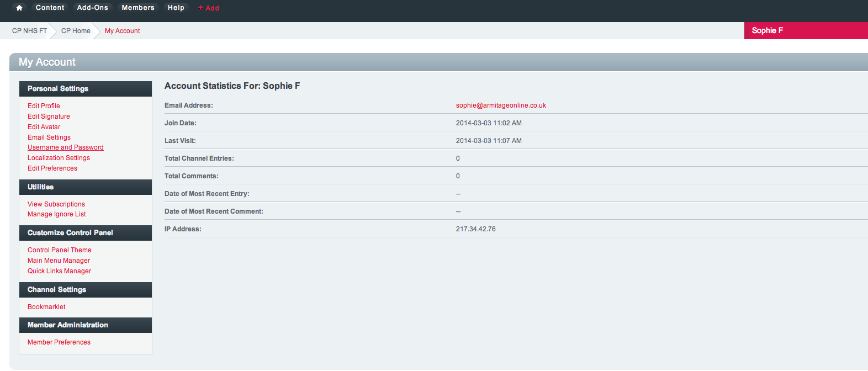The width and height of the screenshot is (868, 371).
Task: Click the IP address 217.34.42.76
Action: point(476,229)
